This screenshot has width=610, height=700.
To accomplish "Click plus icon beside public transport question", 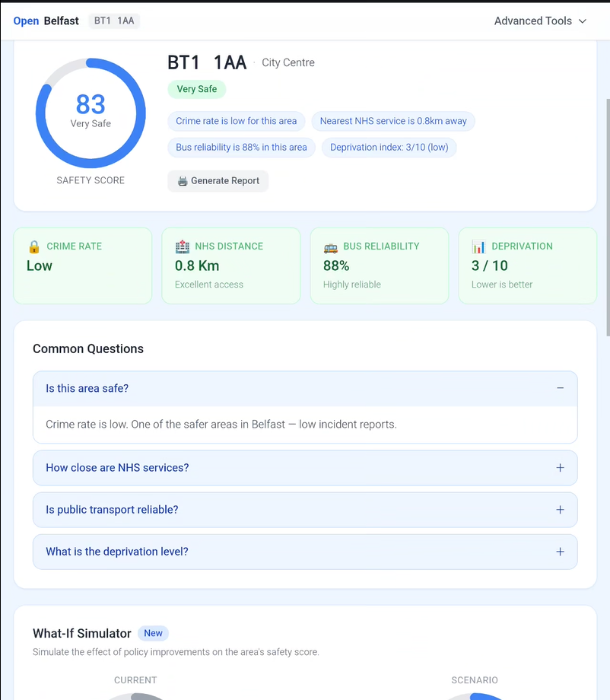I will [x=560, y=510].
